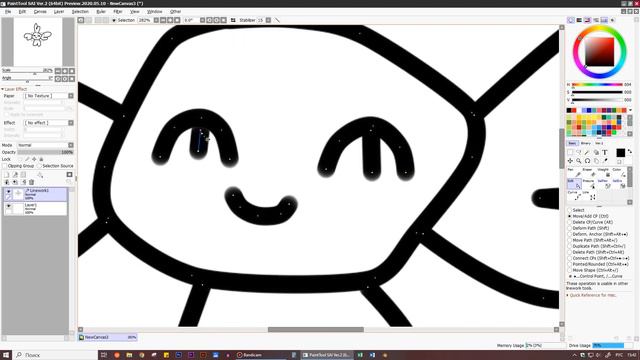Select the Rotate view tool
The width and height of the screenshot is (640, 360).
[x=587, y=161]
